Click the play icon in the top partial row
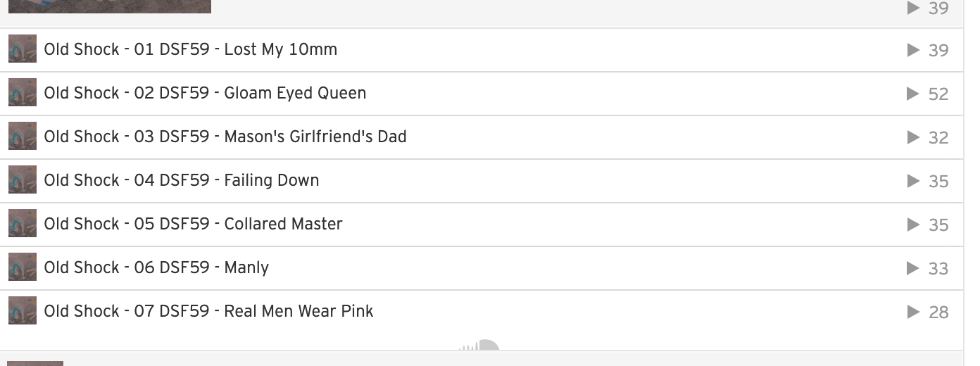 click(914, 8)
